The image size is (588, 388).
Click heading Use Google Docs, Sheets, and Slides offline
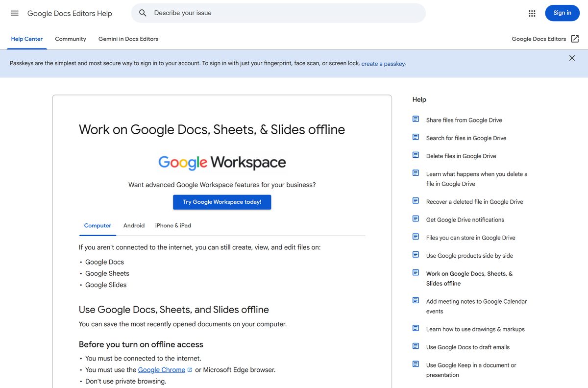(174, 310)
